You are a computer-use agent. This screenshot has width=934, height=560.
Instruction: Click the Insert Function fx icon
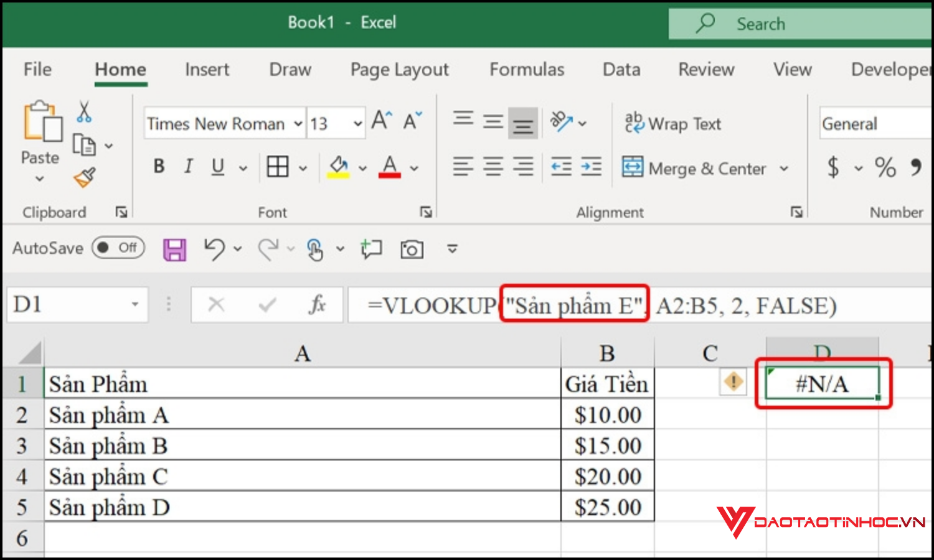coord(318,304)
